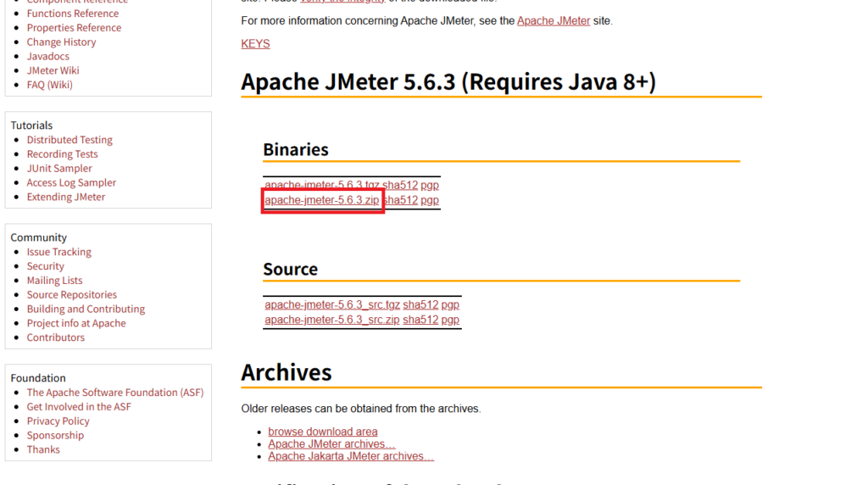Open Distributed Testing tutorial
Viewport: 868px width, 485px height.
pos(70,140)
